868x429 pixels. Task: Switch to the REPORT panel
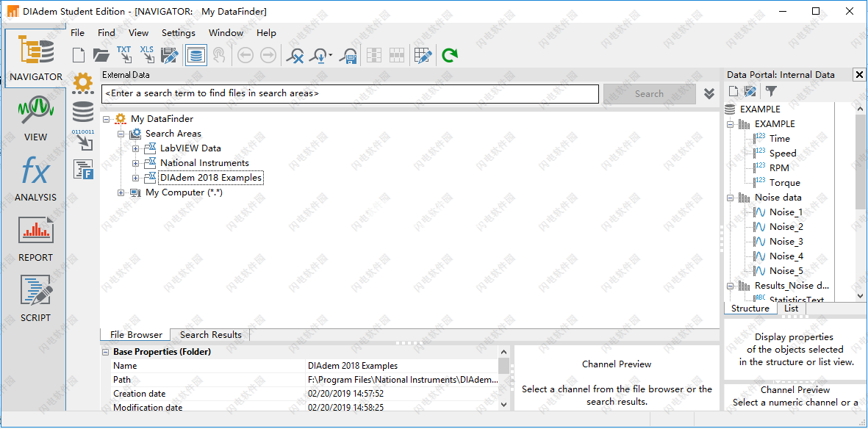tap(35, 238)
